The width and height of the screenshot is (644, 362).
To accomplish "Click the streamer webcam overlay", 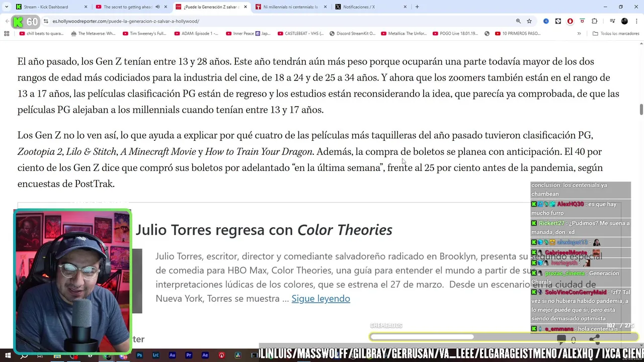I will tap(73, 282).
